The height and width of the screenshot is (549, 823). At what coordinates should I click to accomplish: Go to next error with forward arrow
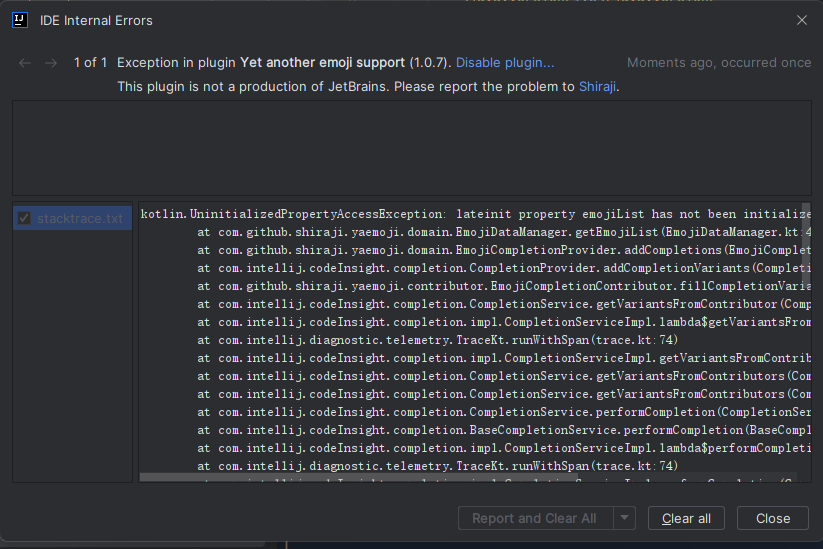point(52,63)
